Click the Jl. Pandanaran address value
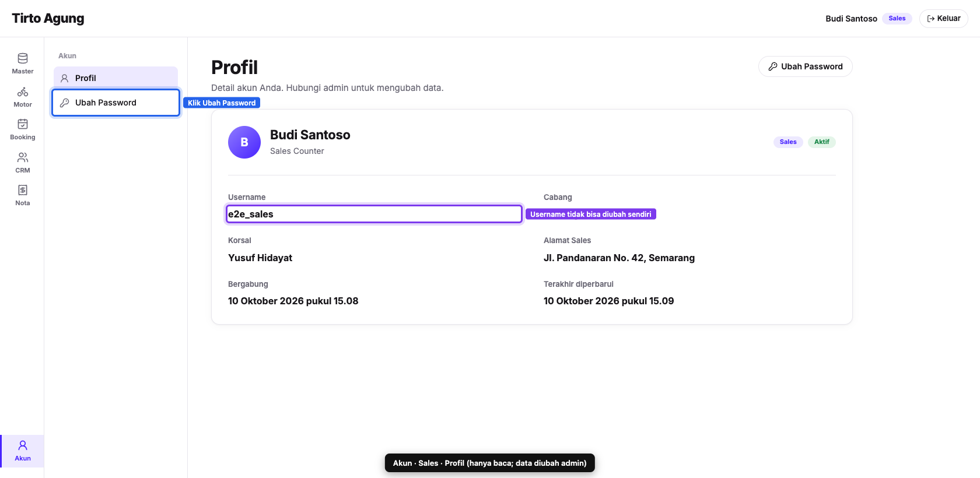Image resolution: width=980 pixels, height=478 pixels. (x=619, y=258)
